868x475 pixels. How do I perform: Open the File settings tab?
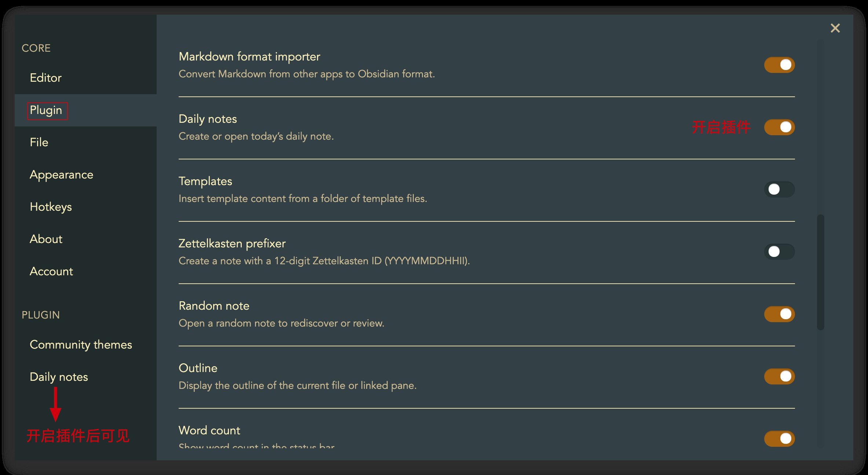pyautogui.click(x=39, y=142)
